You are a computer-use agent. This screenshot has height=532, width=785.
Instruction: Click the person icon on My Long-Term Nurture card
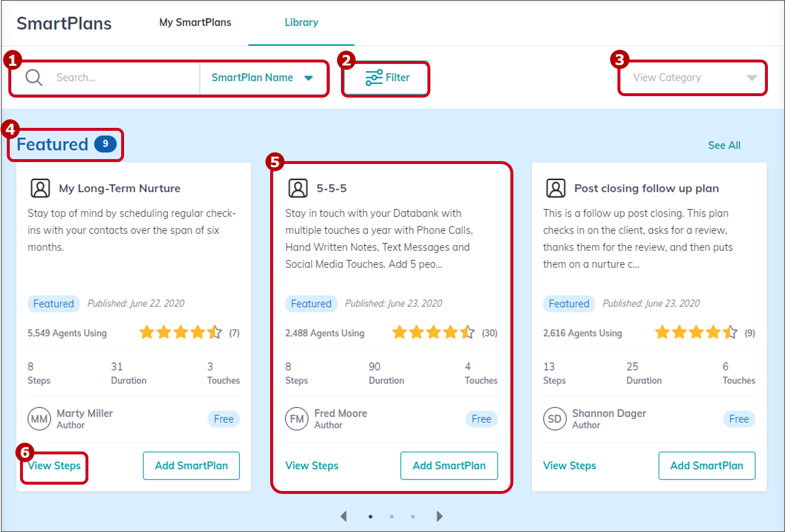pos(41,188)
